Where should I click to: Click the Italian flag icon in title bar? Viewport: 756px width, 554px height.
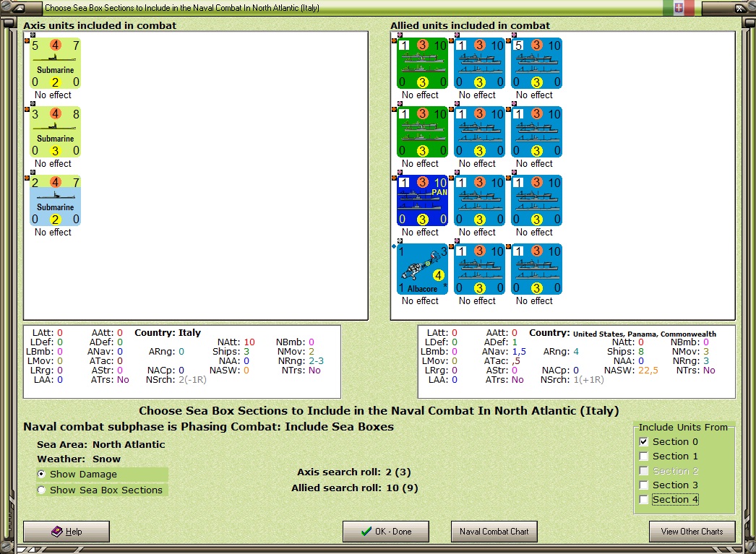[679, 7]
